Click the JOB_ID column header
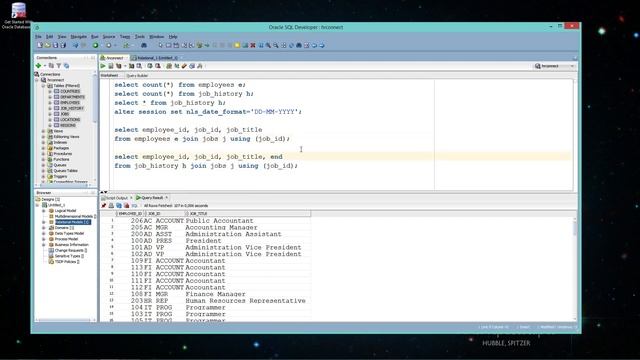Viewport: 640px width, 360px height. [x=164, y=213]
